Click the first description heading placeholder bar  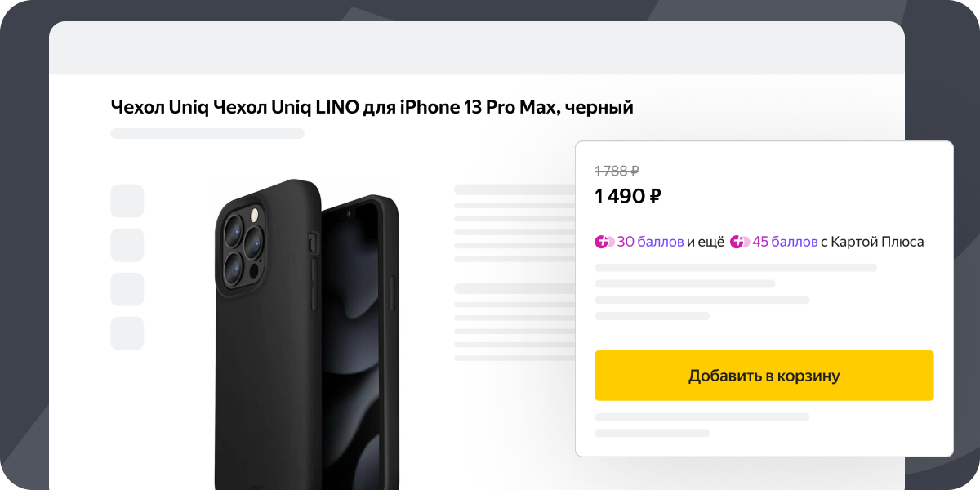click(514, 189)
